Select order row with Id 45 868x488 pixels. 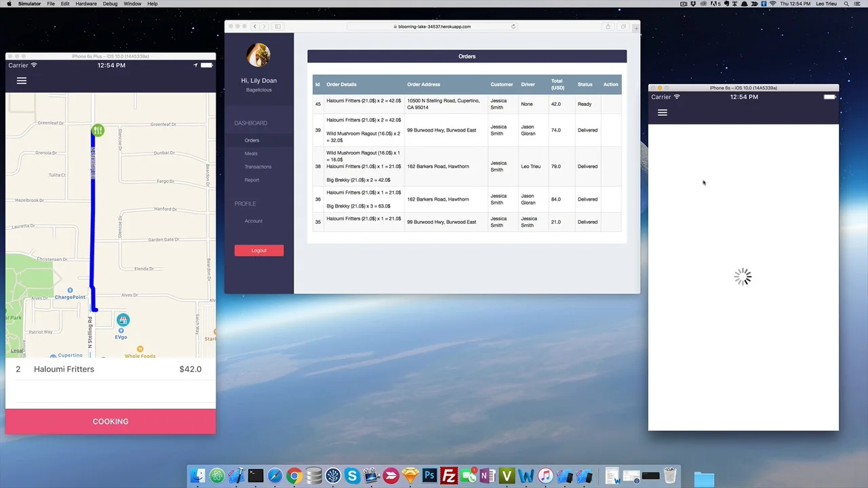pos(467,104)
